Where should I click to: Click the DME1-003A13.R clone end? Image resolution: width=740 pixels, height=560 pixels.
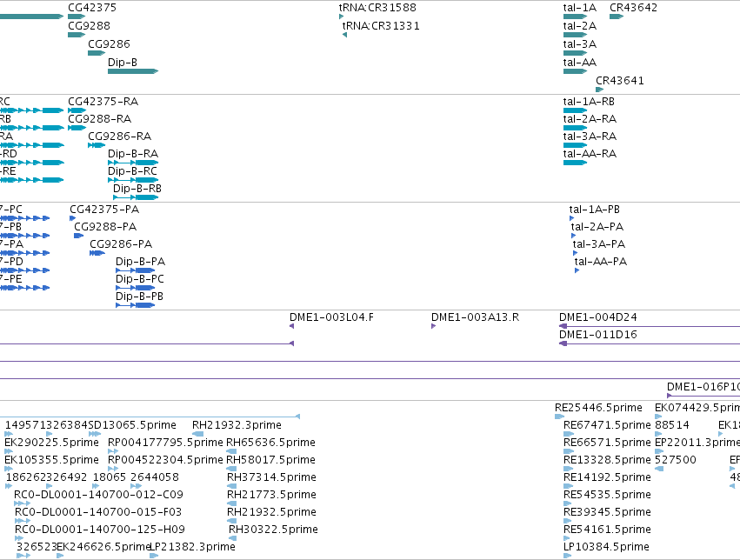433,326
